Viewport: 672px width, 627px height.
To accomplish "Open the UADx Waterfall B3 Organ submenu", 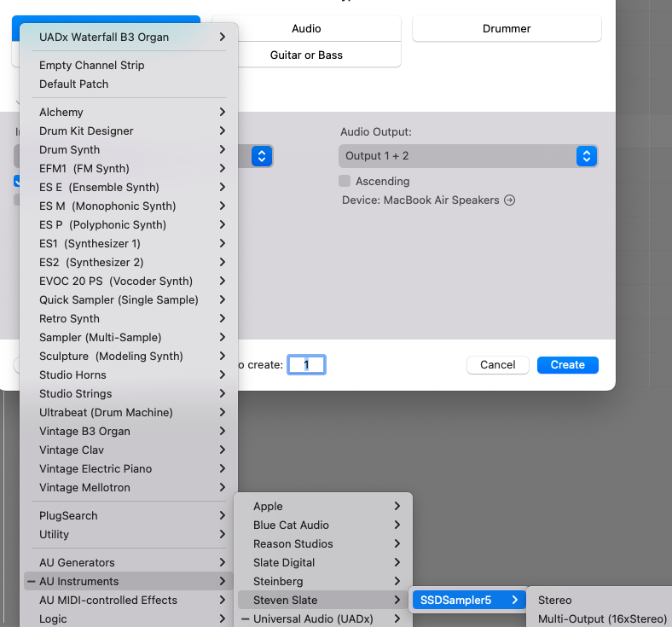I will coord(129,38).
